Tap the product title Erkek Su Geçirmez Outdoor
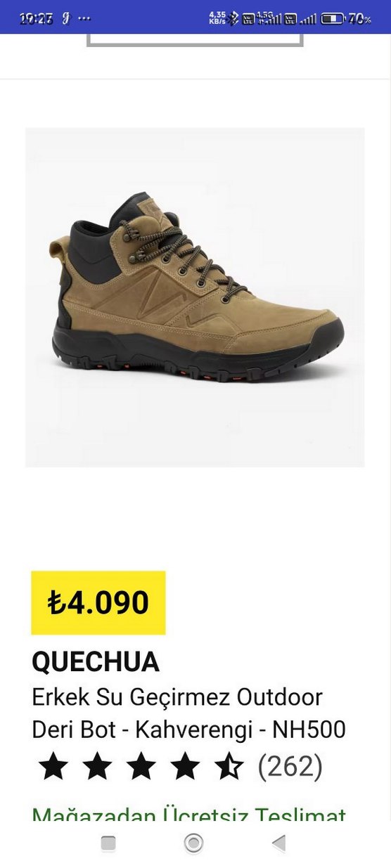Image resolution: width=391 pixels, height=868 pixels. (177, 697)
